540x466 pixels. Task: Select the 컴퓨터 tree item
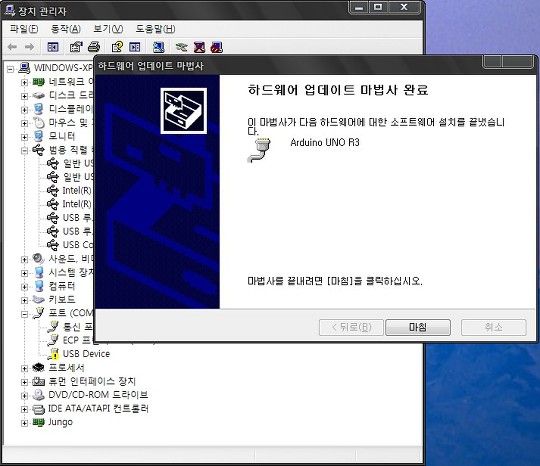coord(62,286)
